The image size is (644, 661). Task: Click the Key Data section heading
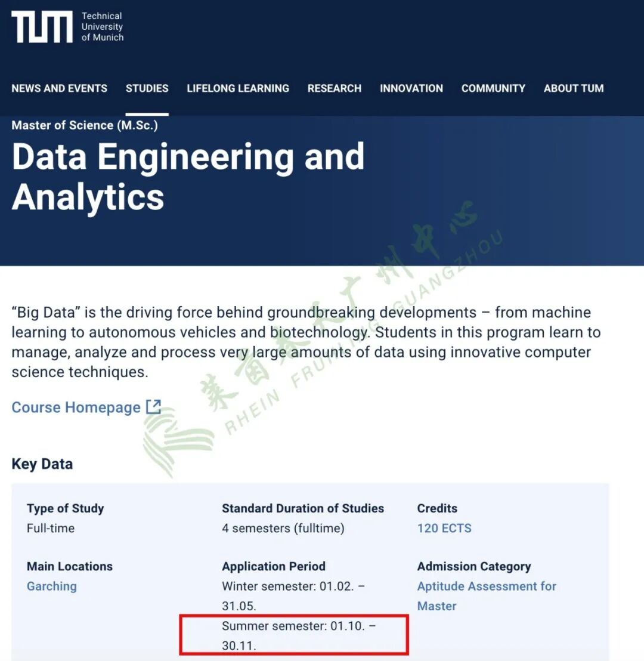(42, 464)
